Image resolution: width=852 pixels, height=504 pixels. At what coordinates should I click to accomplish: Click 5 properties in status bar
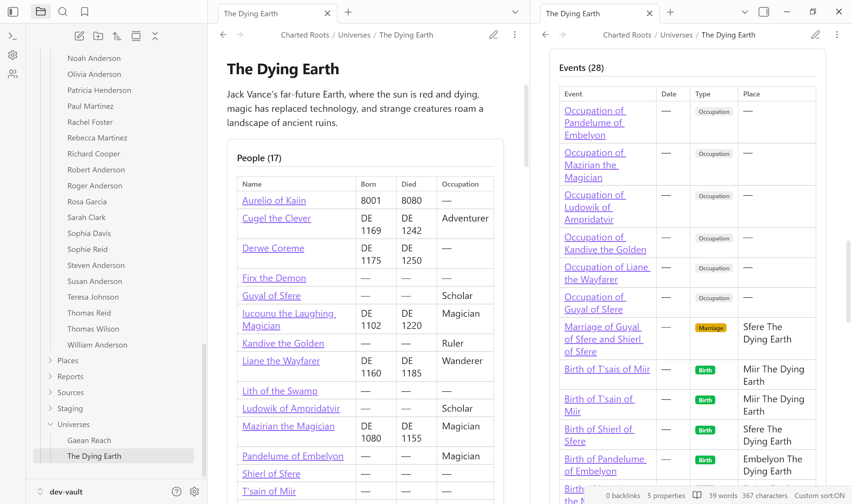tap(666, 496)
